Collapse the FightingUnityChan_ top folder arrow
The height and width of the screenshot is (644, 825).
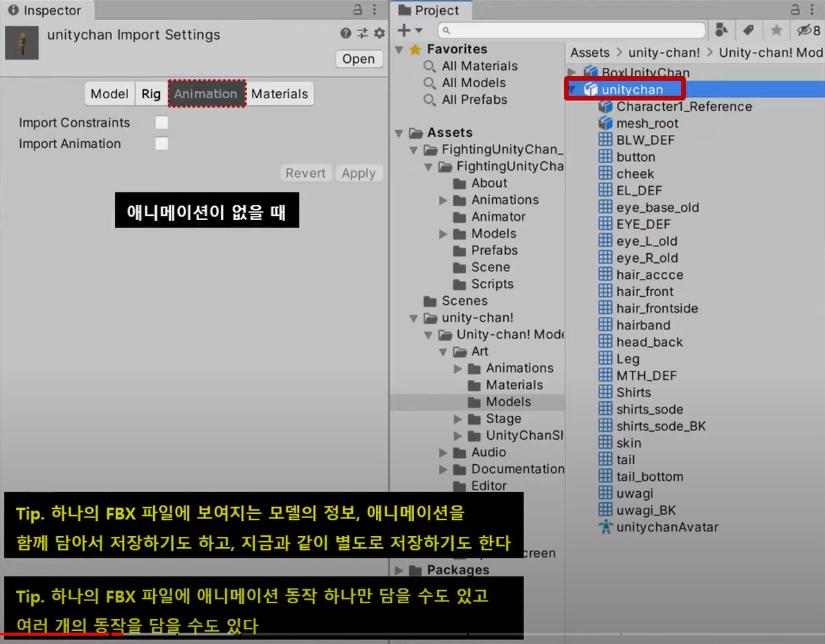[x=414, y=150]
